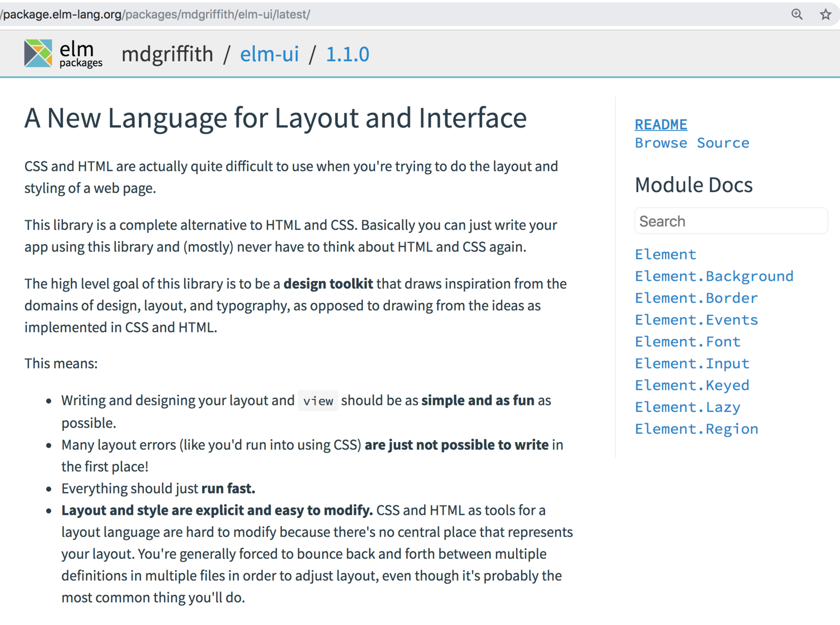Click the inline 'view' code snippet
Image resolution: width=840 pixels, height=625 pixels.
coord(318,400)
